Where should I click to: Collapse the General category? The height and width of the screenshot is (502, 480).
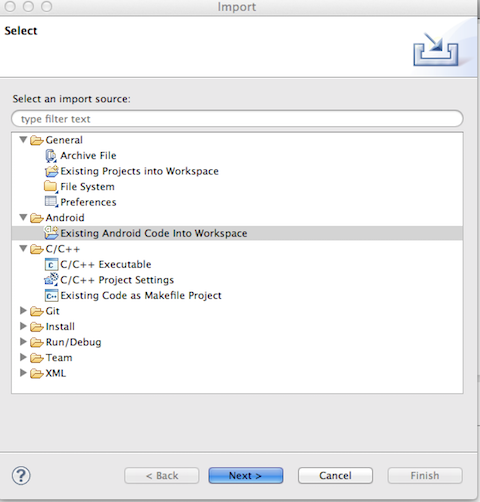(23, 139)
